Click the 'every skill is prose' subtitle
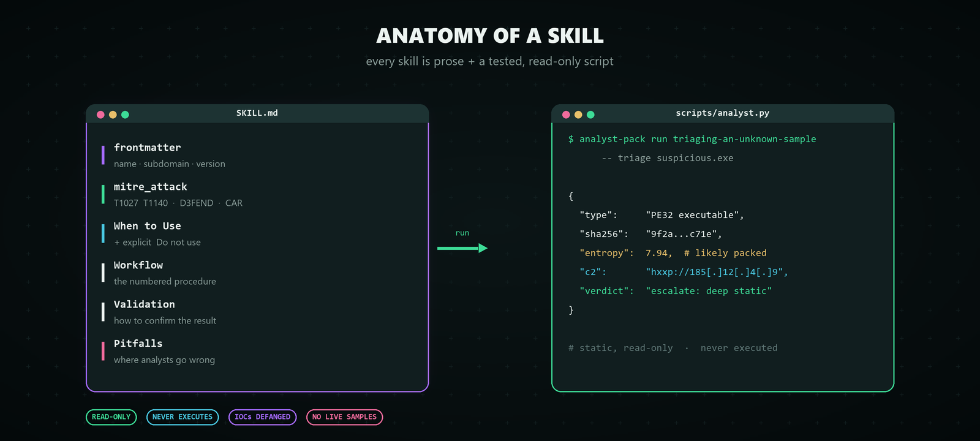 pyautogui.click(x=490, y=61)
